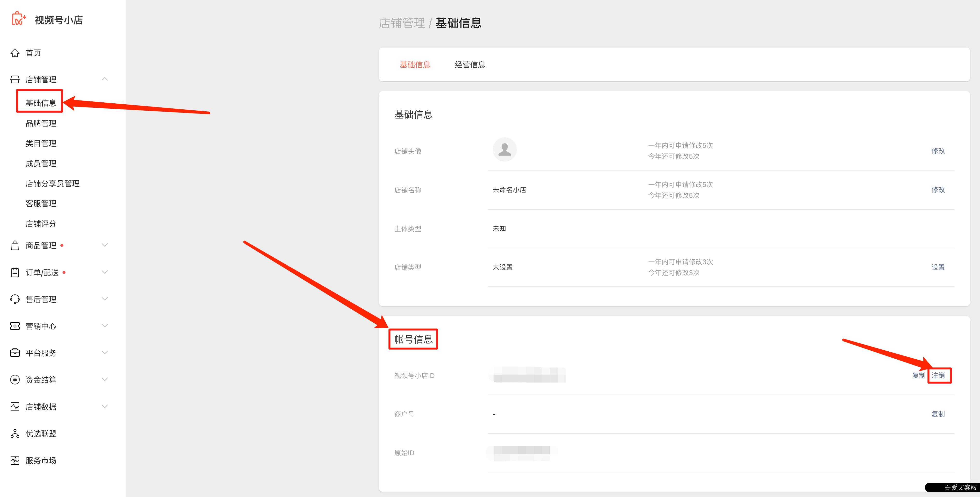The image size is (980, 497).
Task: Click the 商品管理 menu label
Action: pos(41,246)
